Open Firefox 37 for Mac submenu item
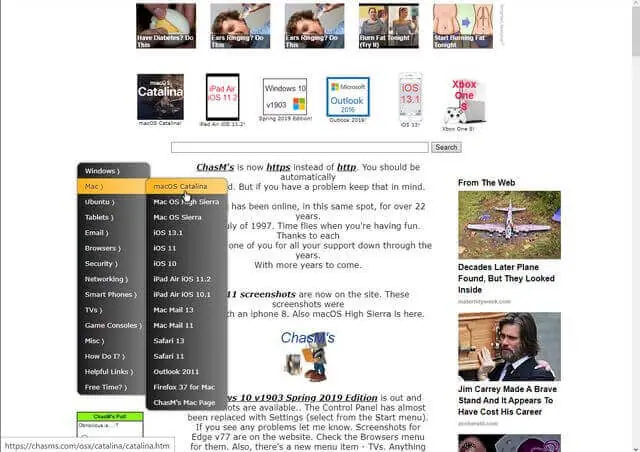Image resolution: width=640 pixels, height=452 pixels. pyautogui.click(x=187, y=387)
